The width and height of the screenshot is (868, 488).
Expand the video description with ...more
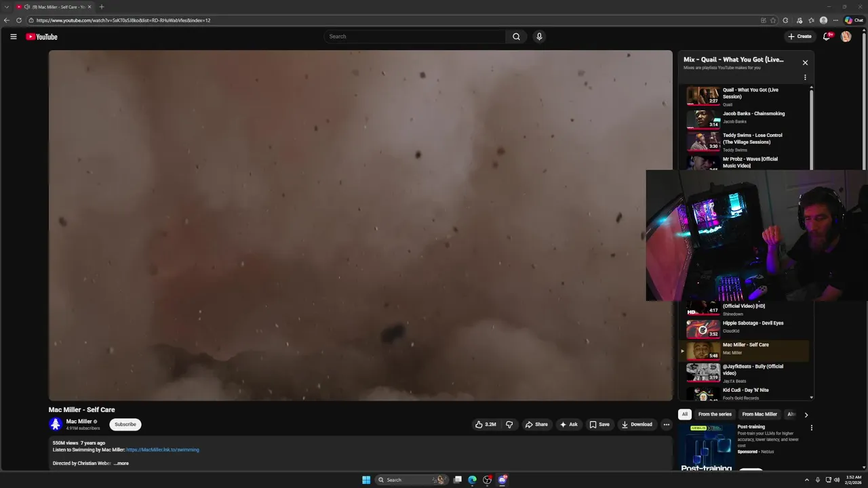(121, 463)
